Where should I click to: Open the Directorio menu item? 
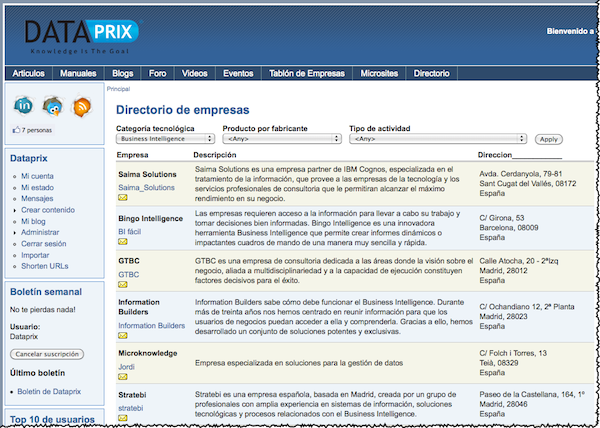(431, 73)
